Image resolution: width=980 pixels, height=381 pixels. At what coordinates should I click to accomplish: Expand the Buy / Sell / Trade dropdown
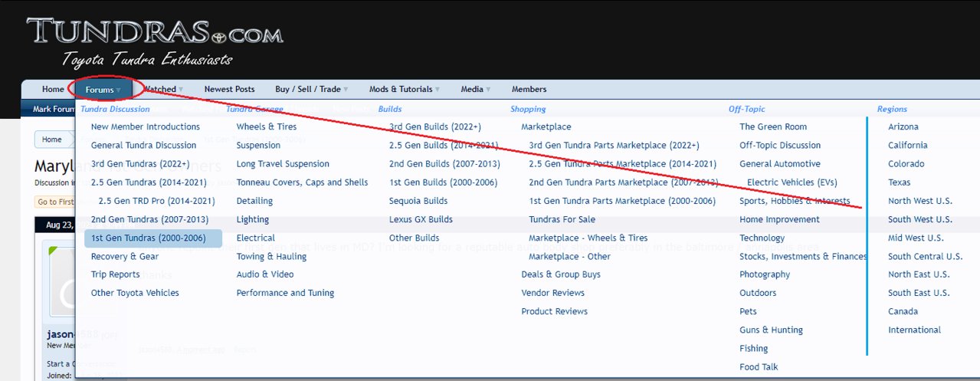point(312,90)
